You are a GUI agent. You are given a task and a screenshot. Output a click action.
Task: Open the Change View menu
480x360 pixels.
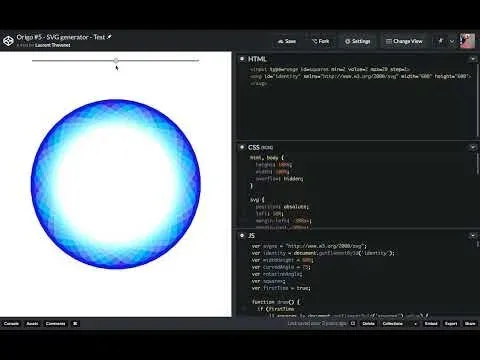404,41
